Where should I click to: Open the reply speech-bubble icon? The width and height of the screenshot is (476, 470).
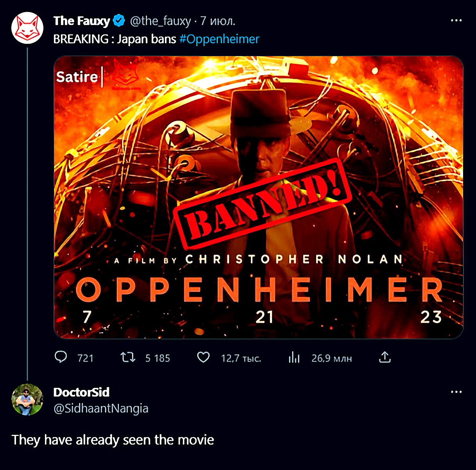coord(61,357)
